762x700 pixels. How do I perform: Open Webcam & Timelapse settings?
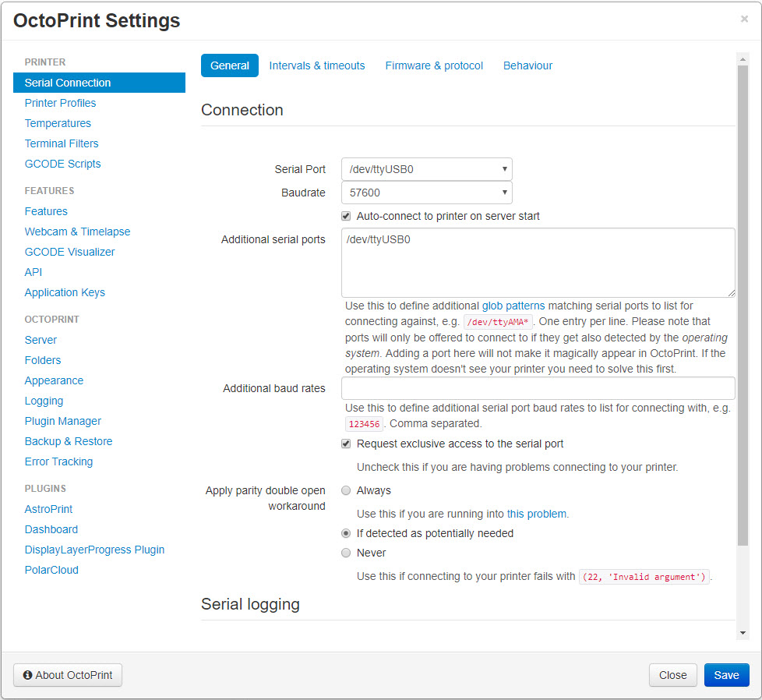(77, 232)
